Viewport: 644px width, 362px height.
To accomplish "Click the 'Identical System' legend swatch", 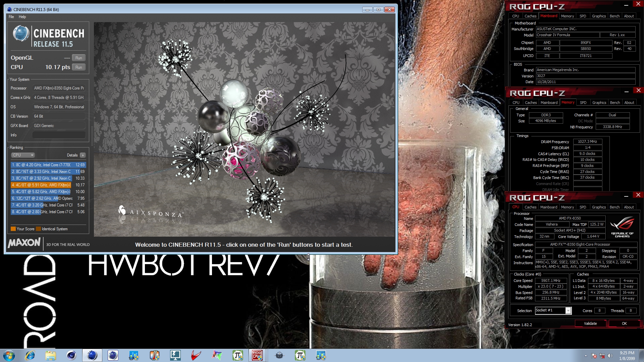I will (39, 229).
